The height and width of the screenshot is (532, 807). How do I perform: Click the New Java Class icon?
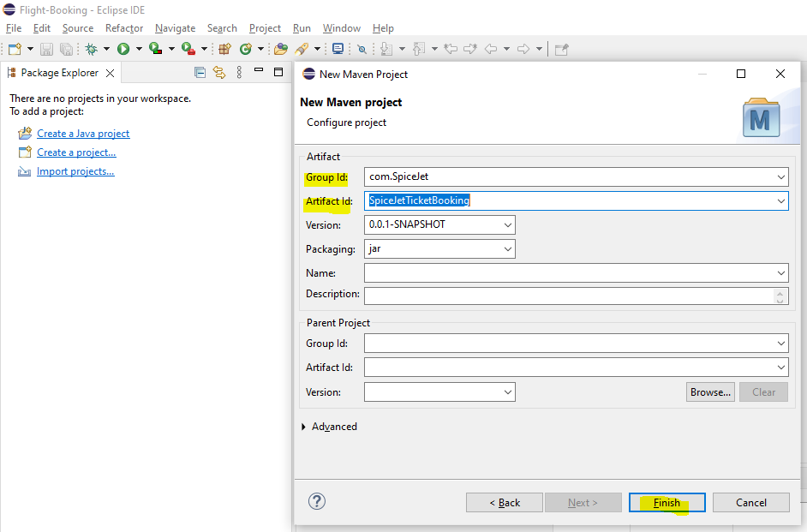[x=246, y=49]
